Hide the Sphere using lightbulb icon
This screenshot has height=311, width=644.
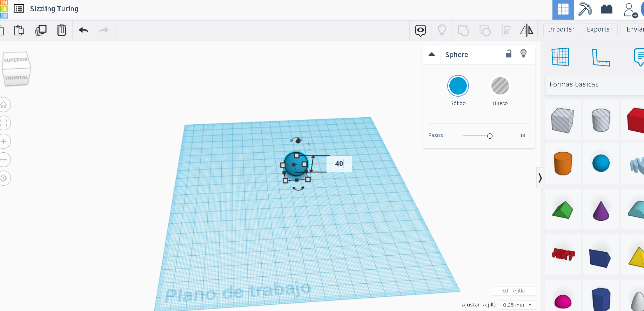[523, 54]
